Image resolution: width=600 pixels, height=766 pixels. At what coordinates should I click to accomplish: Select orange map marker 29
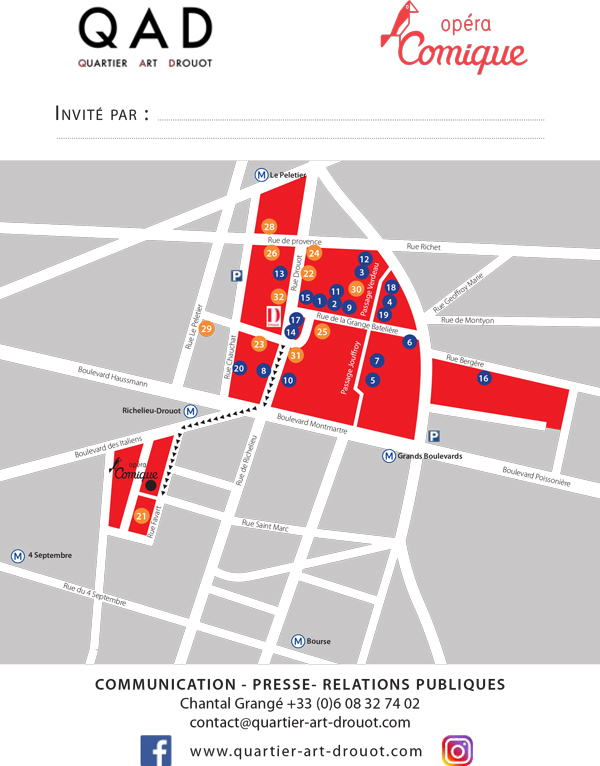coord(206,329)
